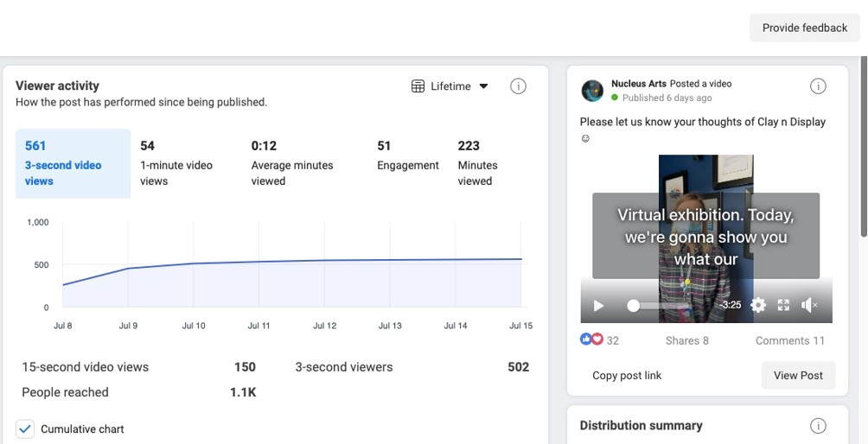Switch to Average minutes viewed metric
Screen dimensions: 868x444
[x=291, y=163]
